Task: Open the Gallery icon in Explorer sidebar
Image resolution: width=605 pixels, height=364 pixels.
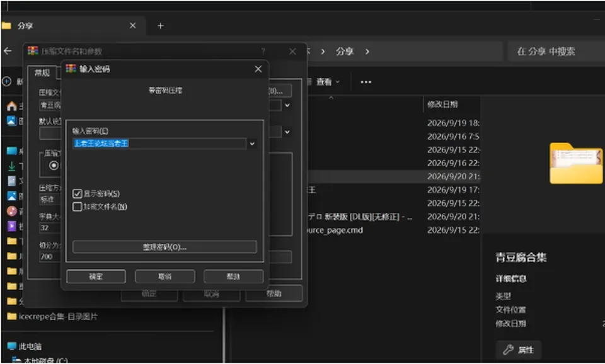Action: (x=12, y=121)
